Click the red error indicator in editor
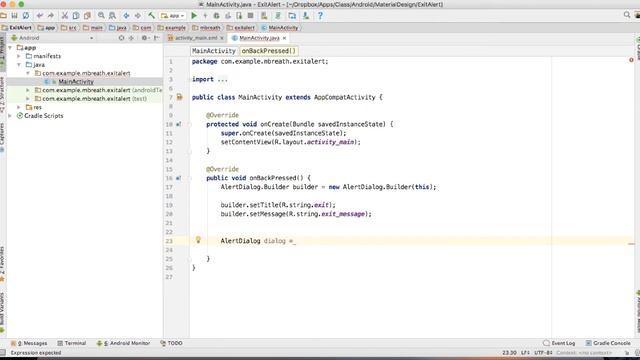640x360 pixels. click(x=631, y=60)
